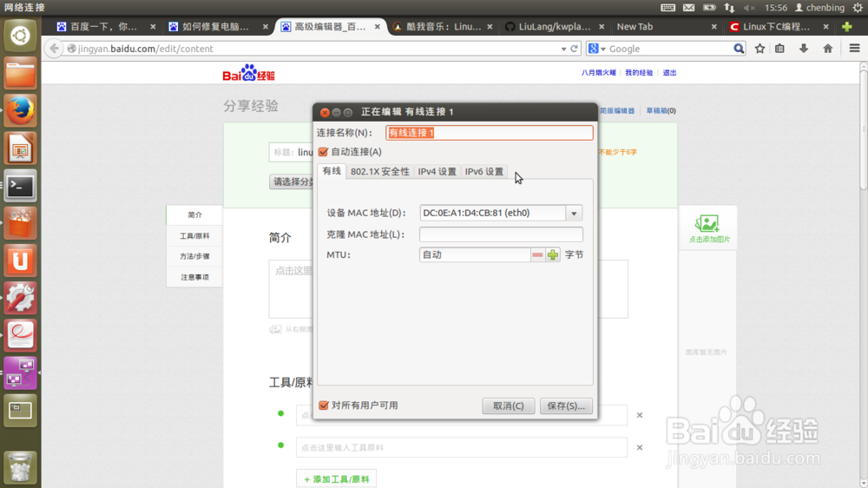Click keyboard indicator in top panel
Screen dimensions: 868x488
(667, 8)
